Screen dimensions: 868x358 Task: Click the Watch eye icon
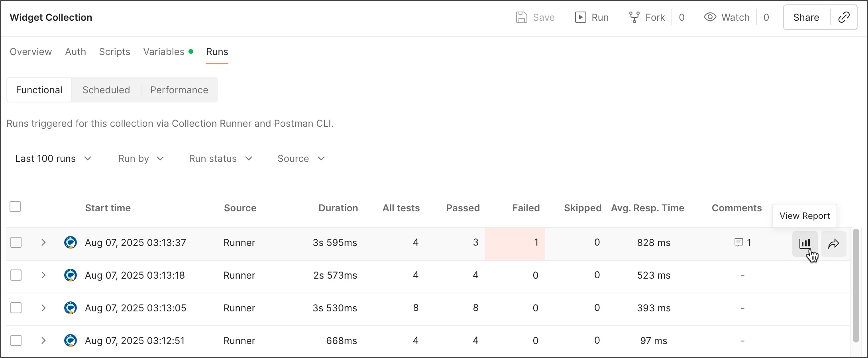[x=710, y=17]
